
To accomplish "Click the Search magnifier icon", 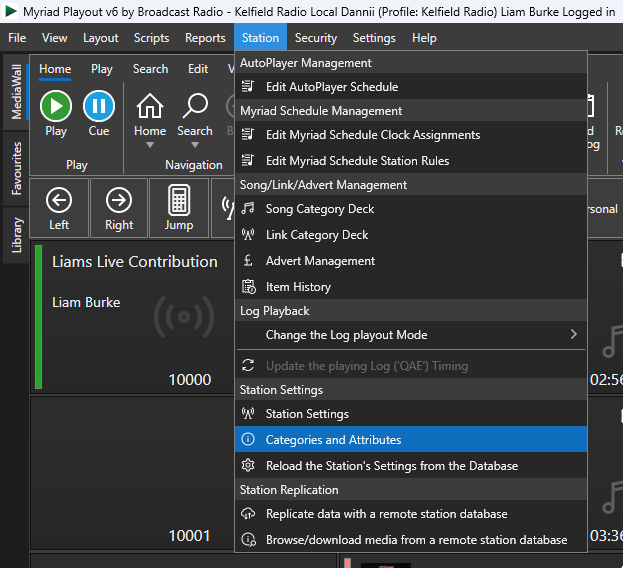I will [195, 106].
